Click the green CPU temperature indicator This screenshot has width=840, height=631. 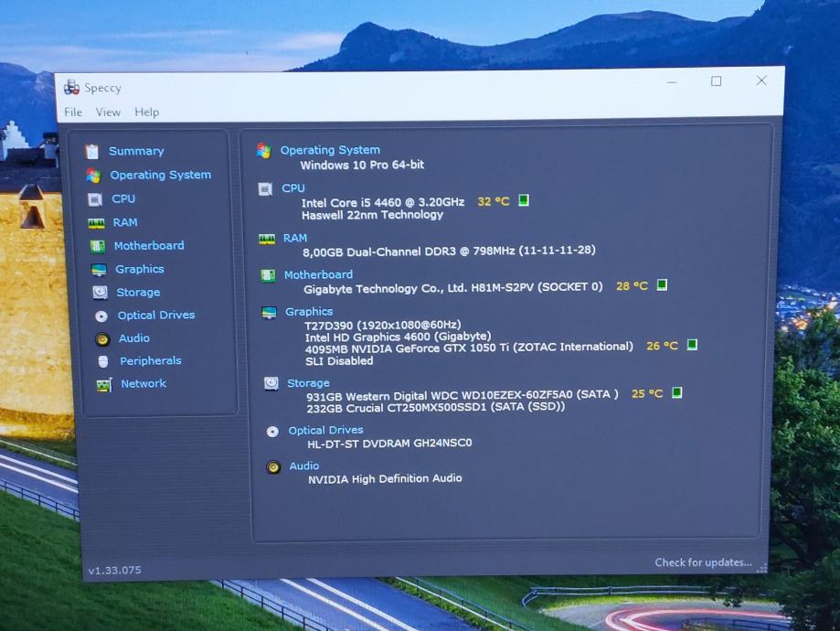(x=524, y=200)
